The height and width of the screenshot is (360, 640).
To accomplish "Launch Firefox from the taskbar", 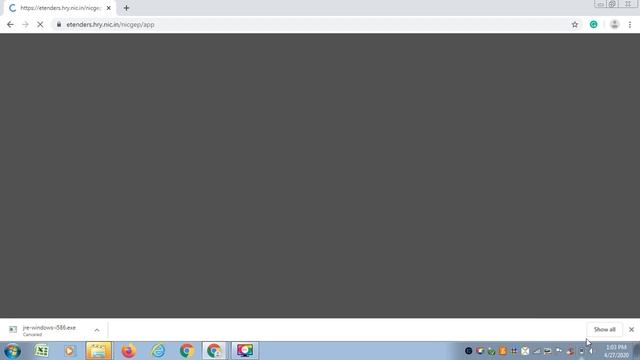I will 128,351.
